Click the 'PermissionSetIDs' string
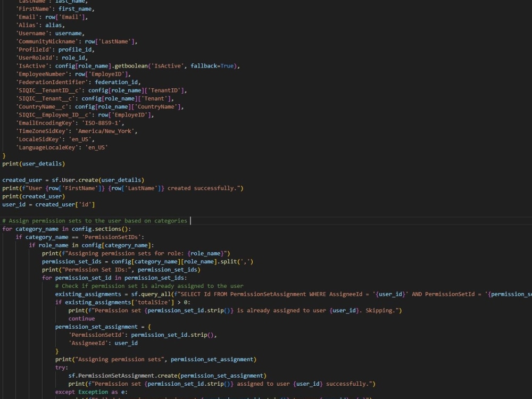Image resolution: width=532 pixels, height=399 pixels. tap(113, 237)
